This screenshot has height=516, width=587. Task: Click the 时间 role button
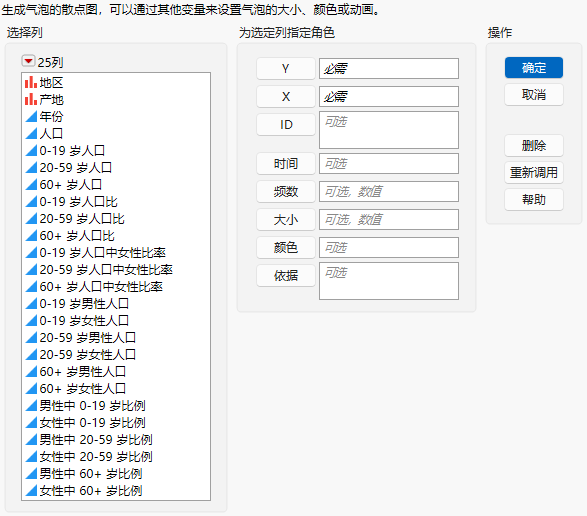tap(286, 164)
